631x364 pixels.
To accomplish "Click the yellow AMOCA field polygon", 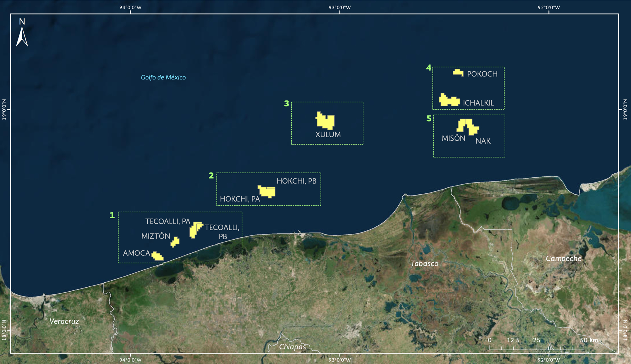I will (158, 256).
